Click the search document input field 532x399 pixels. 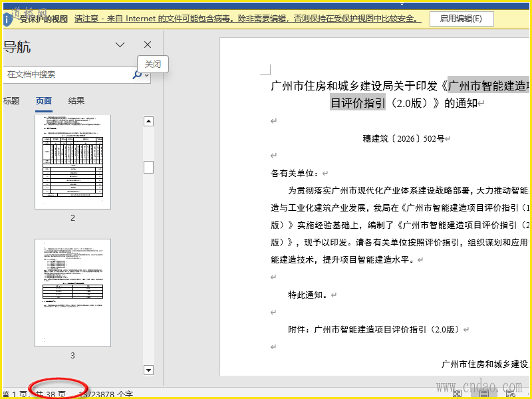point(68,74)
